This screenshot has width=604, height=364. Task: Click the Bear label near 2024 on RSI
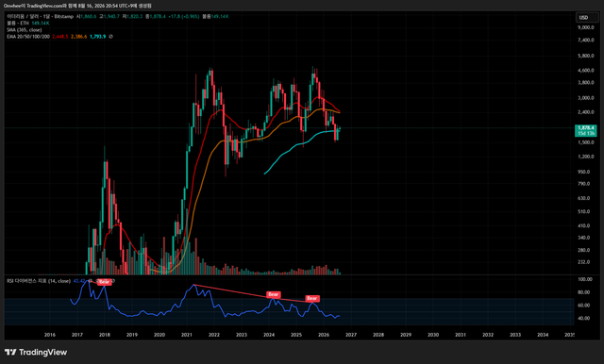(x=273, y=294)
